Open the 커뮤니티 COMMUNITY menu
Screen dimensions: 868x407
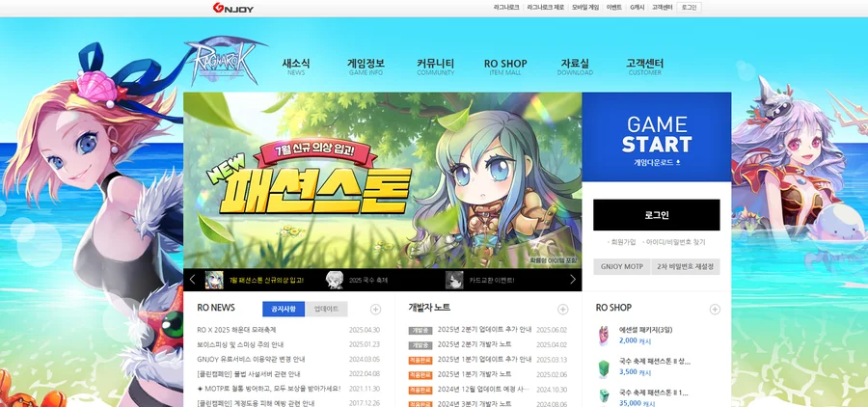pos(436,67)
